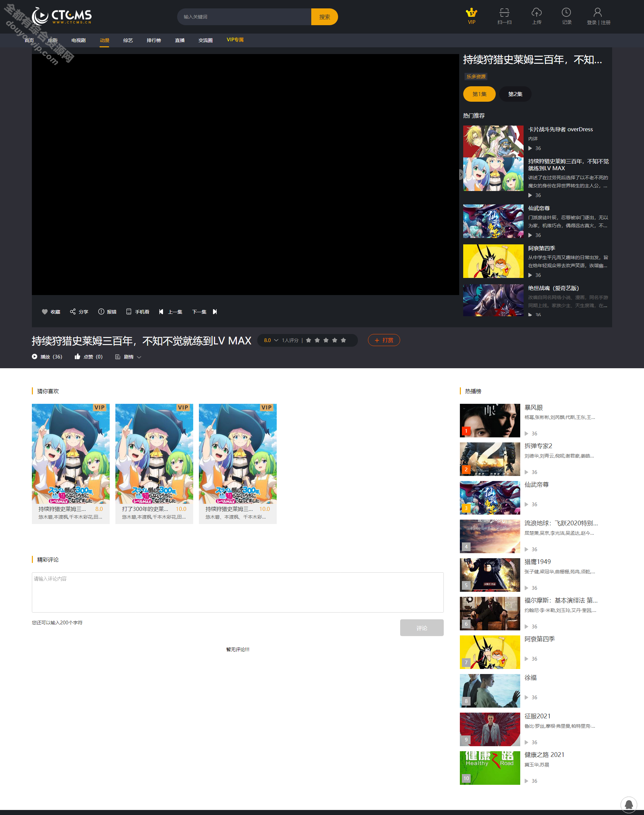Rate with the fifth star

343,340
